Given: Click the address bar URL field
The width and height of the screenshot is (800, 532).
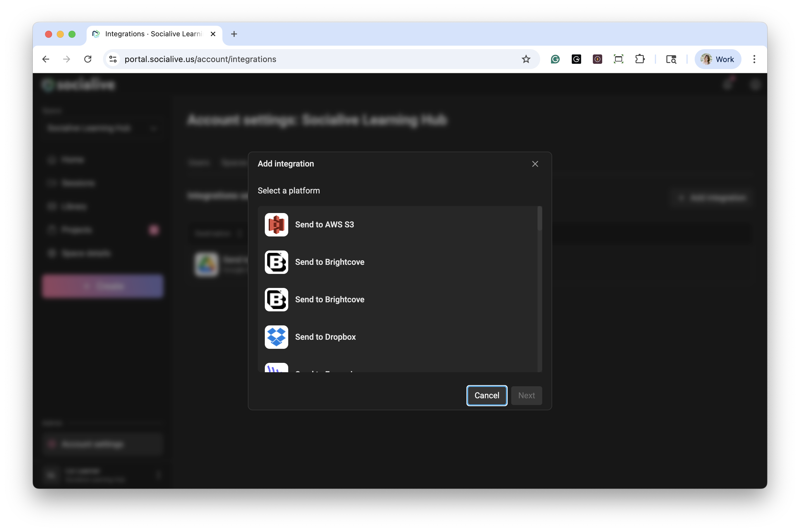Looking at the screenshot, I should click(305, 59).
